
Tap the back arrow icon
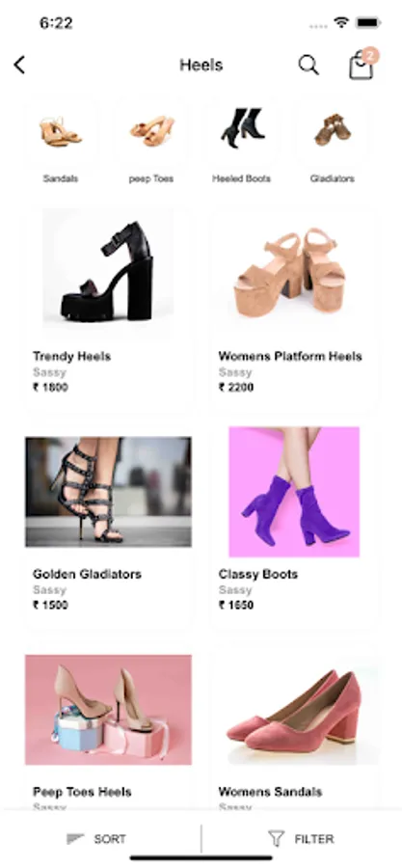point(19,65)
